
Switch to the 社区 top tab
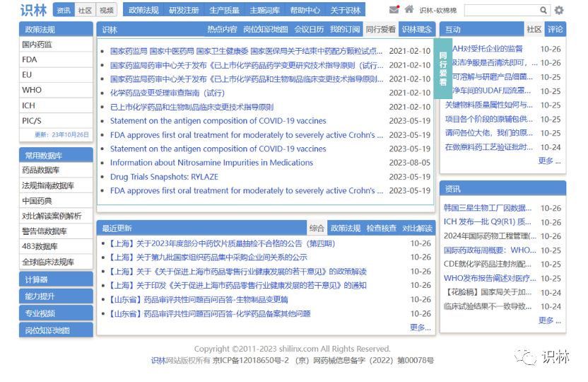85,10
